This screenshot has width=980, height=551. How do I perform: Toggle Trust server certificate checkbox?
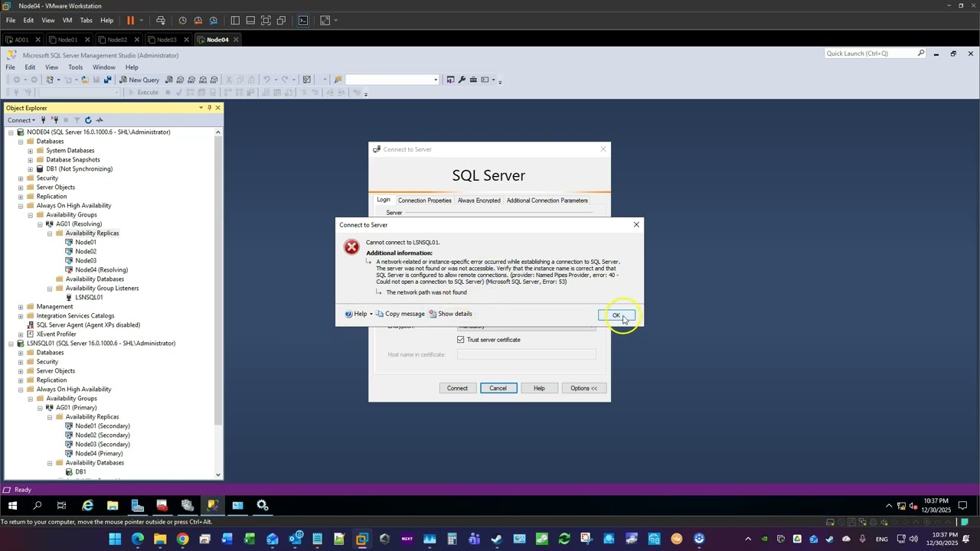coord(461,340)
